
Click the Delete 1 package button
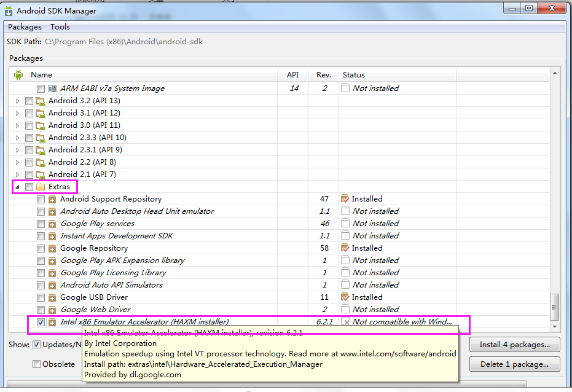[515, 364]
